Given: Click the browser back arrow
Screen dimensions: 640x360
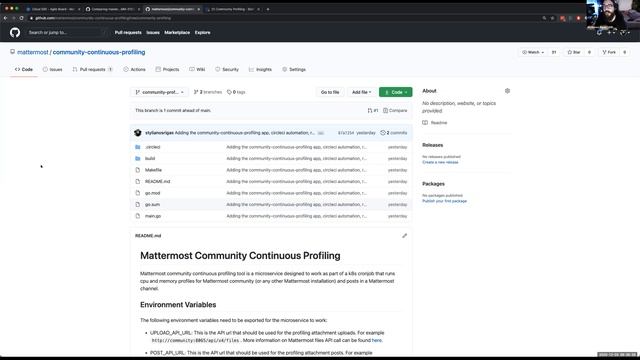Looking at the screenshot, I should [x=5, y=18].
